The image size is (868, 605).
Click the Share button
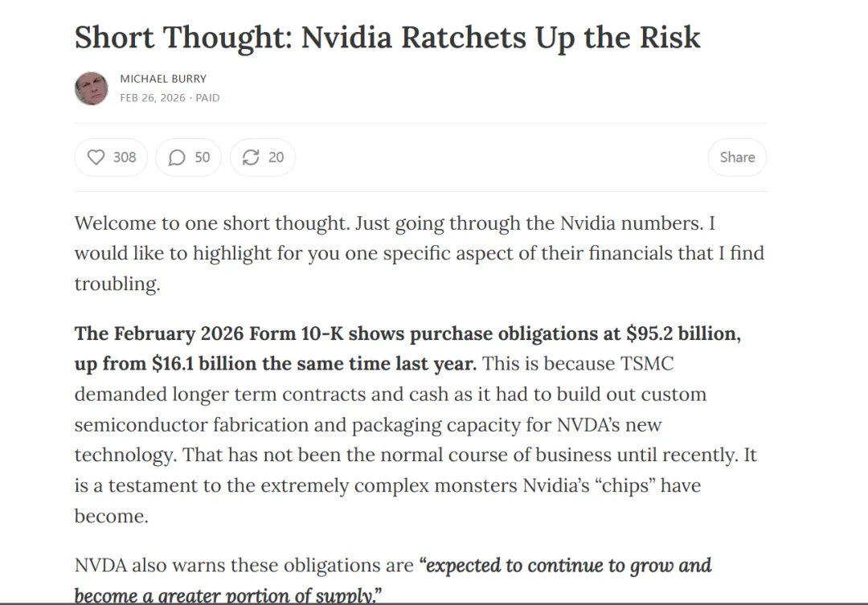tap(736, 157)
